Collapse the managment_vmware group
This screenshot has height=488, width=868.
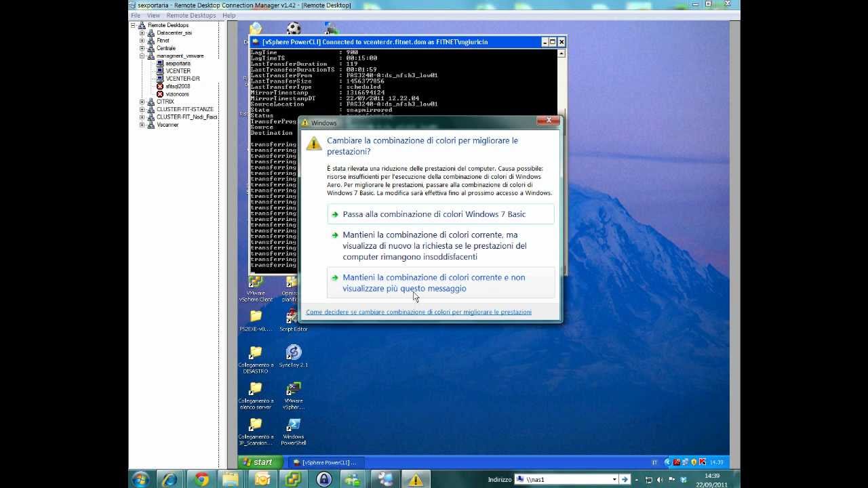142,56
